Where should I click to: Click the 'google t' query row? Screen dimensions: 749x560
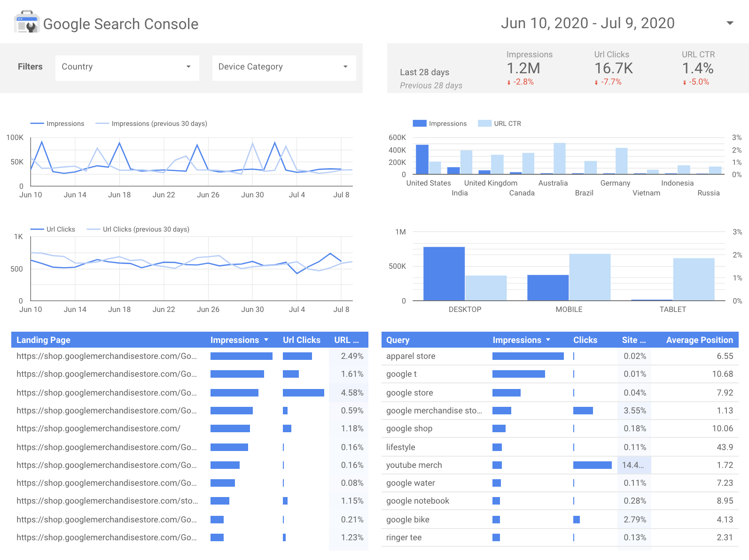pos(560,374)
